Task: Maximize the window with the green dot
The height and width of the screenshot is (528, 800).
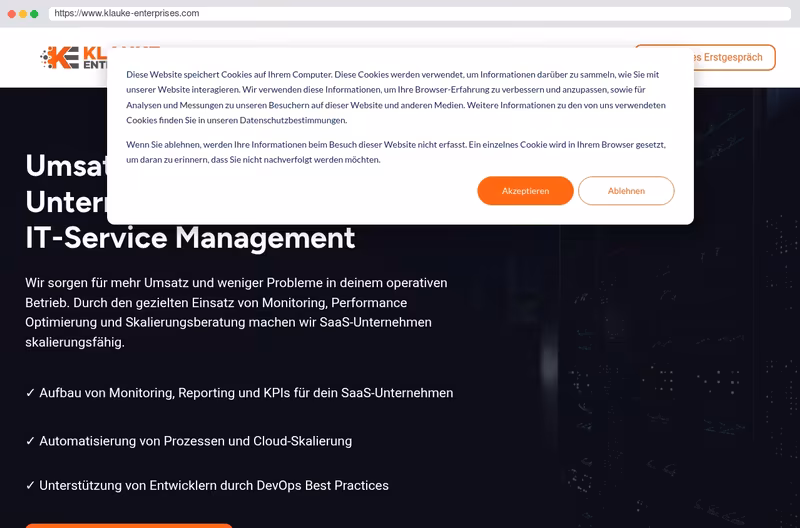Action: (34, 14)
